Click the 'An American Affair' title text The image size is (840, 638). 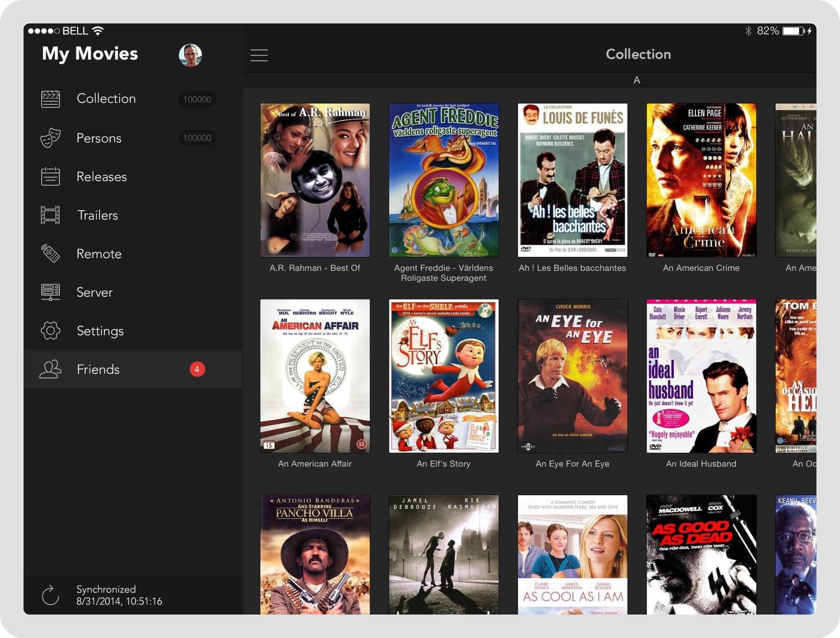[315, 464]
